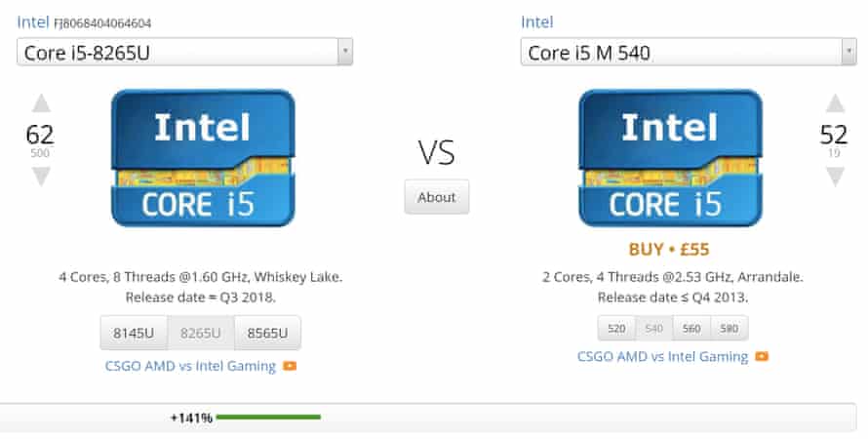Downvote the Core i5 M 540
The width and height of the screenshot is (868, 439).
(834, 177)
